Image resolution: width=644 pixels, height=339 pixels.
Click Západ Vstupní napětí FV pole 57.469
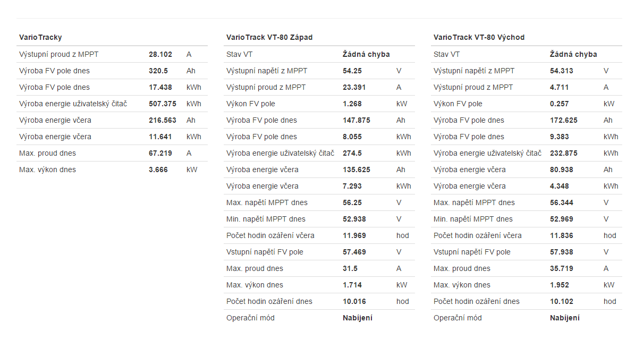354,252
